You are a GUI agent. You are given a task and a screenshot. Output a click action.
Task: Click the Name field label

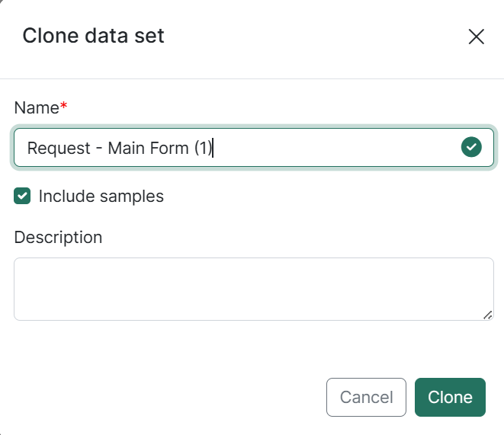point(36,107)
